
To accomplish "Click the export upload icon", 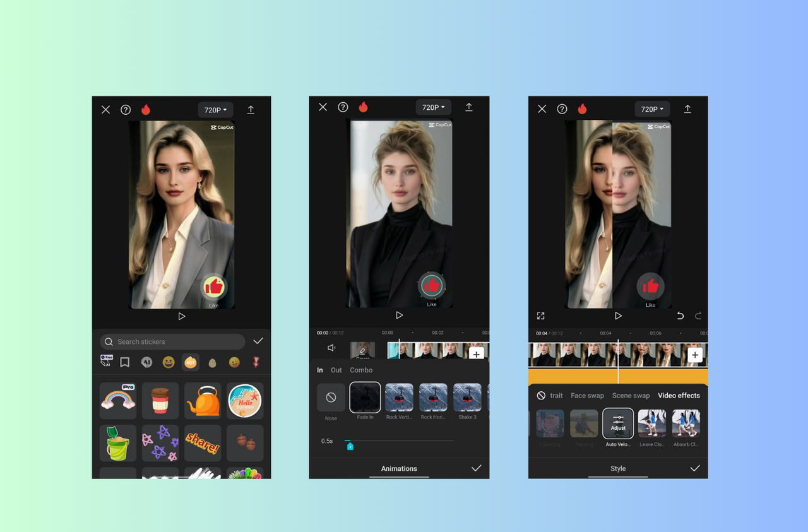I will click(x=251, y=109).
